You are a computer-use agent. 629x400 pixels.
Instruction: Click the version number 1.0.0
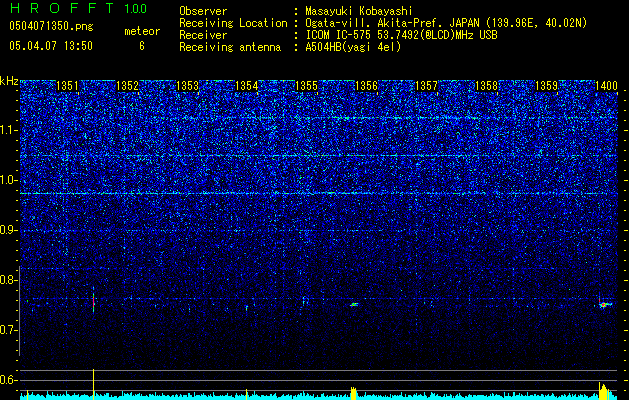[x=135, y=8]
